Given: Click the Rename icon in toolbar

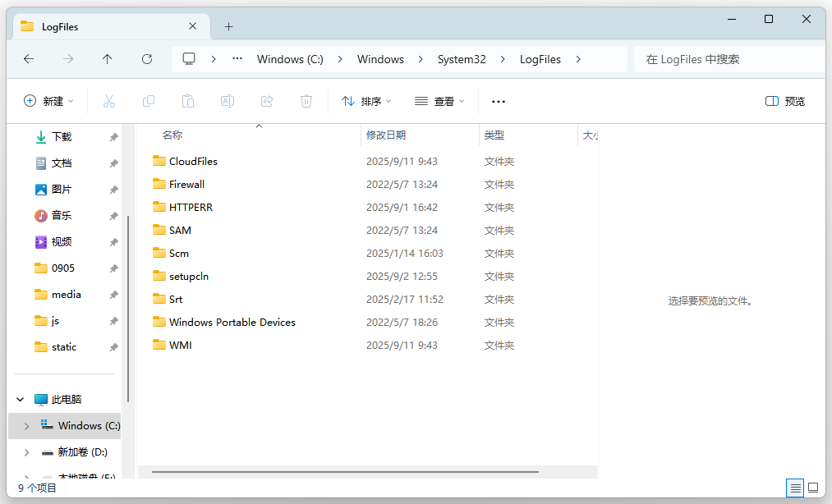Looking at the screenshot, I should pos(228,101).
